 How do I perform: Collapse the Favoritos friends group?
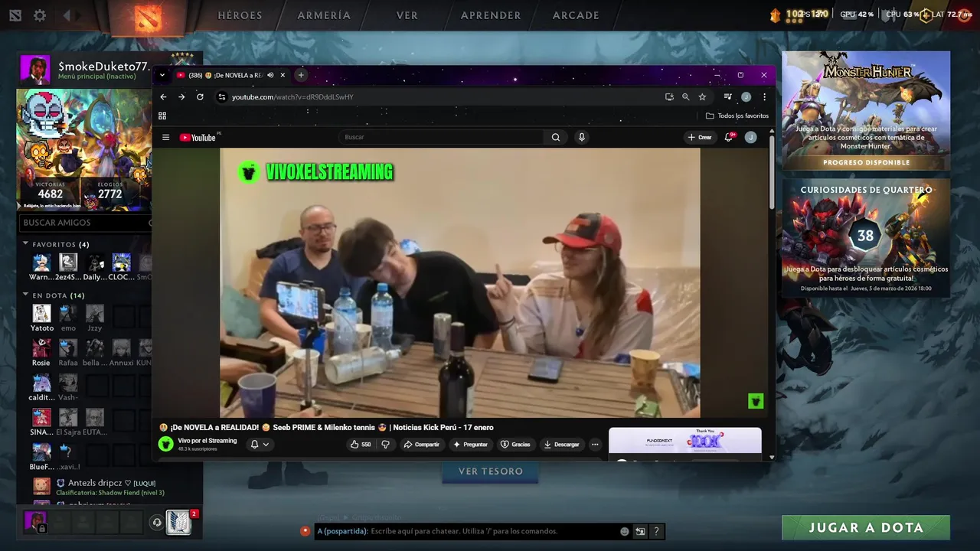coord(25,244)
